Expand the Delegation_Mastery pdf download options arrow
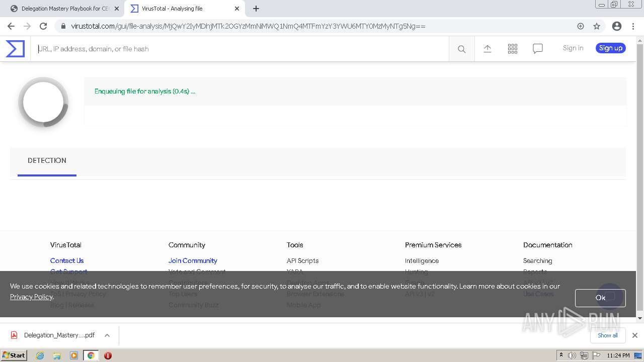This screenshot has height=362, width=644. (107, 335)
